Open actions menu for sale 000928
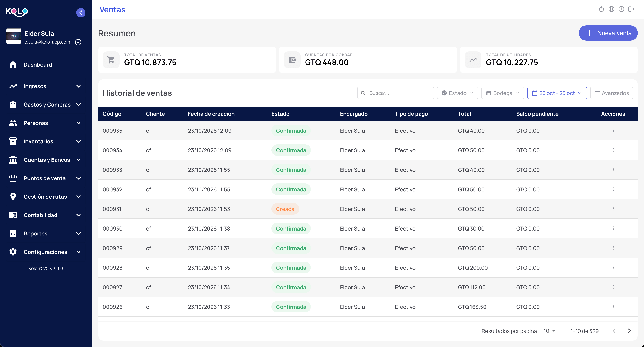Image resolution: width=644 pixels, height=347 pixels. pyautogui.click(x=613, y=267)
